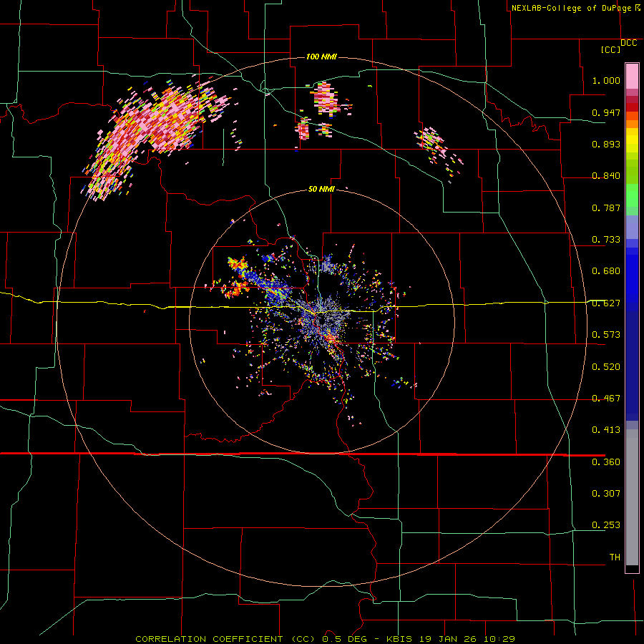
Task: Click the 0.947 color scale label
Action: coord(606,112)
